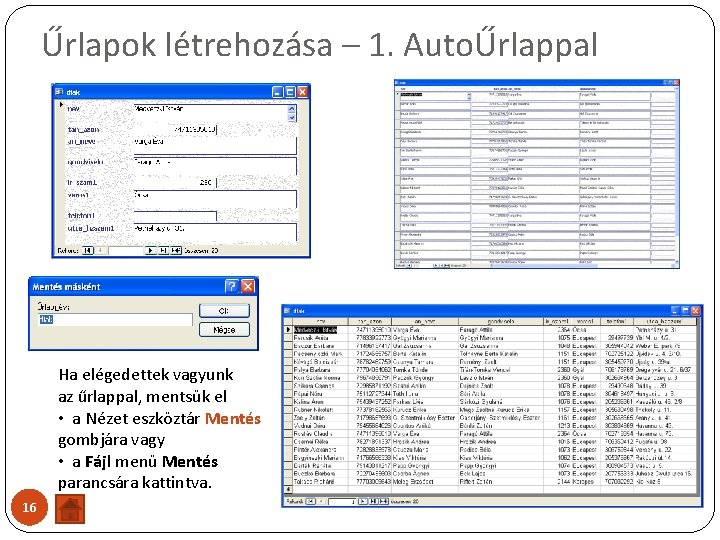Click the gondviselo field in diak form

(x=215, y=166)
